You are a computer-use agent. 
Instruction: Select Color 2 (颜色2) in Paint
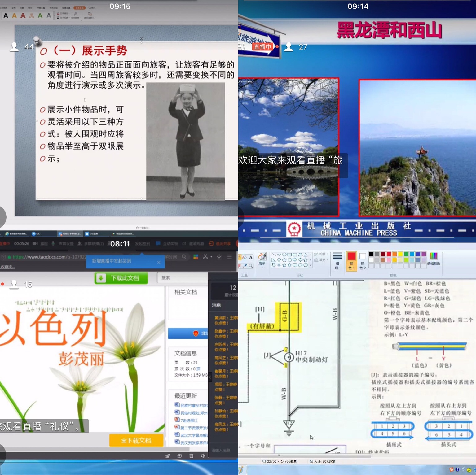click(363, 261)
